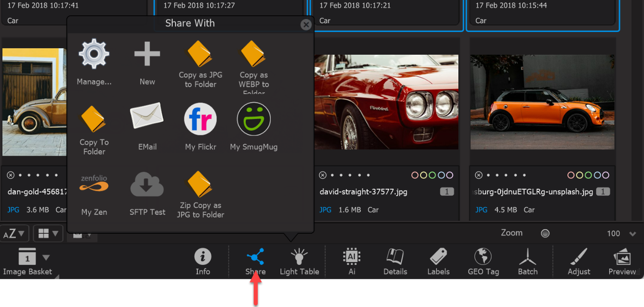Open the Preview panel
Image resolution: width=644 pixels, height=307 pixels.
pos(622,262)
